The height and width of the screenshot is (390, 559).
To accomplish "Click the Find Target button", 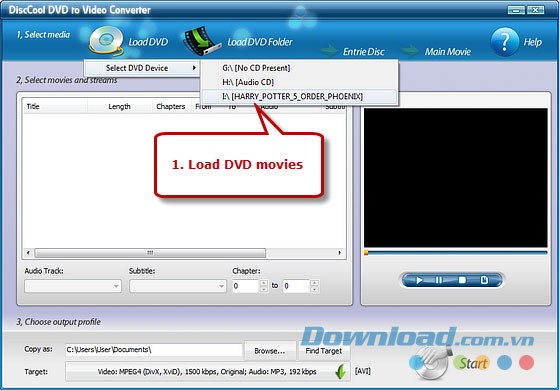I will pyautogui.click(x=323, y=351).
